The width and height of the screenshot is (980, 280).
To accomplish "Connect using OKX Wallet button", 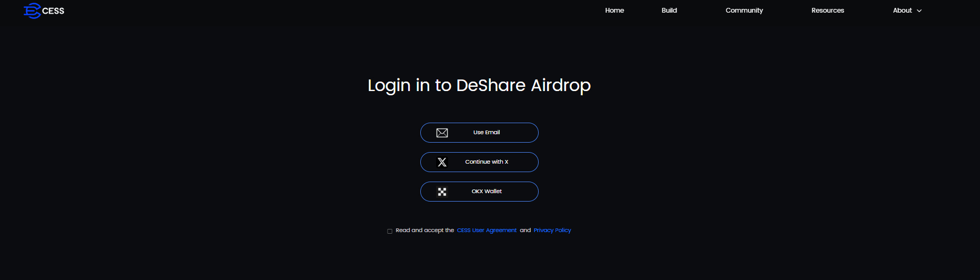I will (479, 192).
